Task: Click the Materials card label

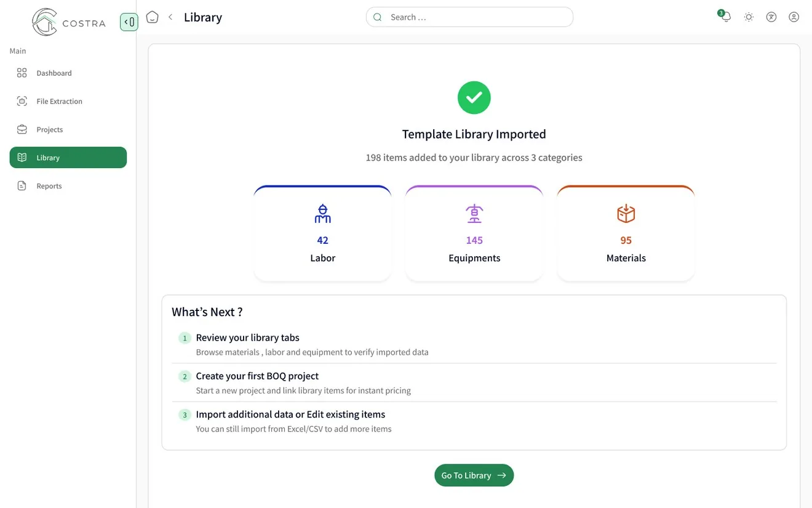Action: (x=626, y=258)
